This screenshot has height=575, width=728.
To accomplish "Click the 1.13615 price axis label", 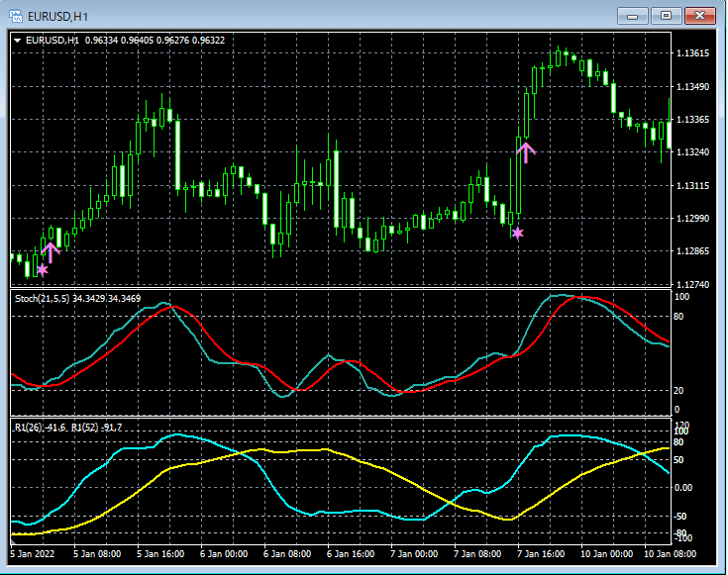I will [x=691, y=53].
